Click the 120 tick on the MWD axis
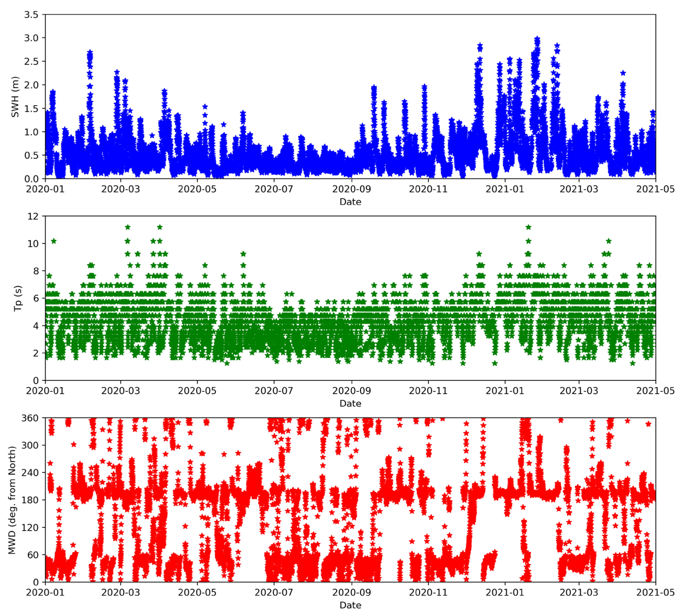The height and width of the screenshot is (616, 686). click(30, 527)
